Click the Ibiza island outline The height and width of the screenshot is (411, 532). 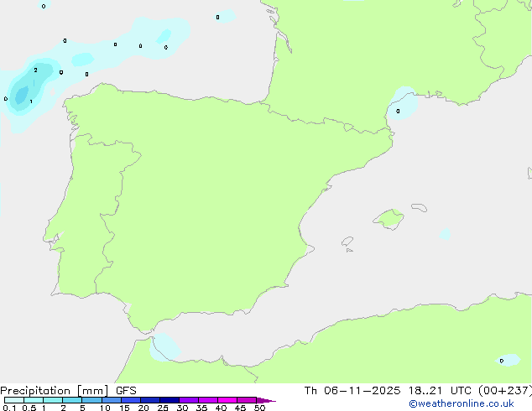pos(347,242)
